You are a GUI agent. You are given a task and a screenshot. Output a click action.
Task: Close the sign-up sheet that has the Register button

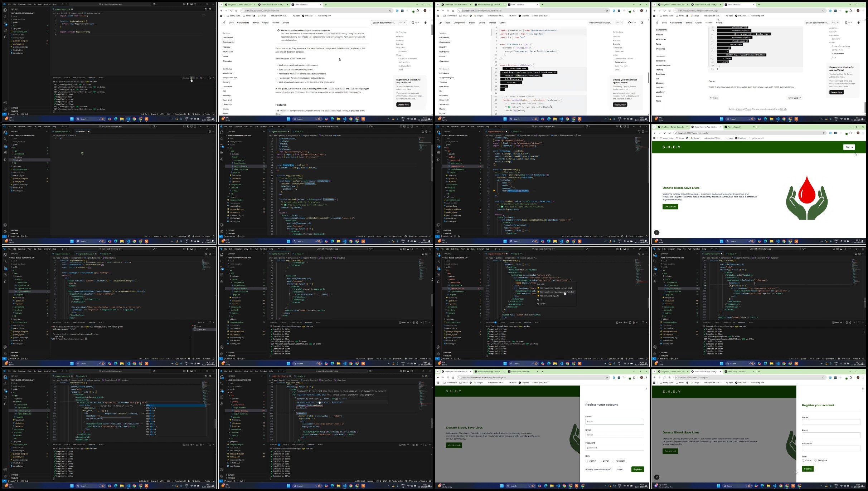(x=646, y=389)
